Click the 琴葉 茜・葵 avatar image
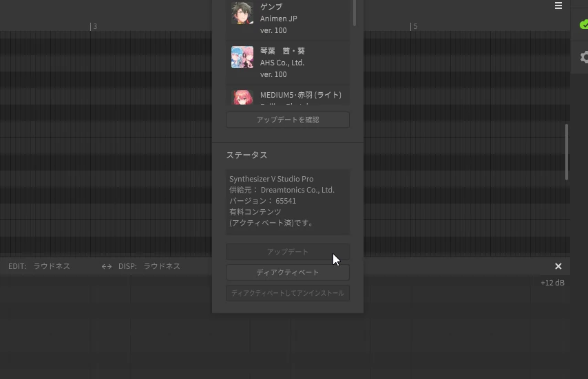The width and height of the screenshot is (588, 379). 242,57
